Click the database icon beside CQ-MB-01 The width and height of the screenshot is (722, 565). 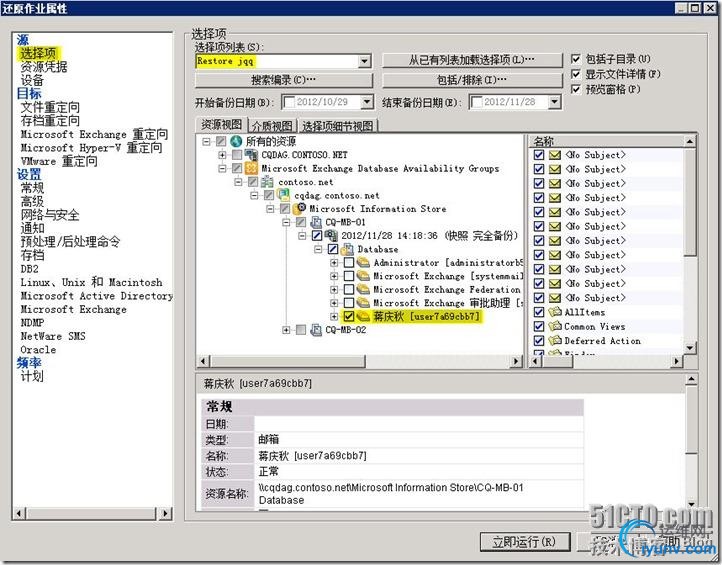coord(316,222)
